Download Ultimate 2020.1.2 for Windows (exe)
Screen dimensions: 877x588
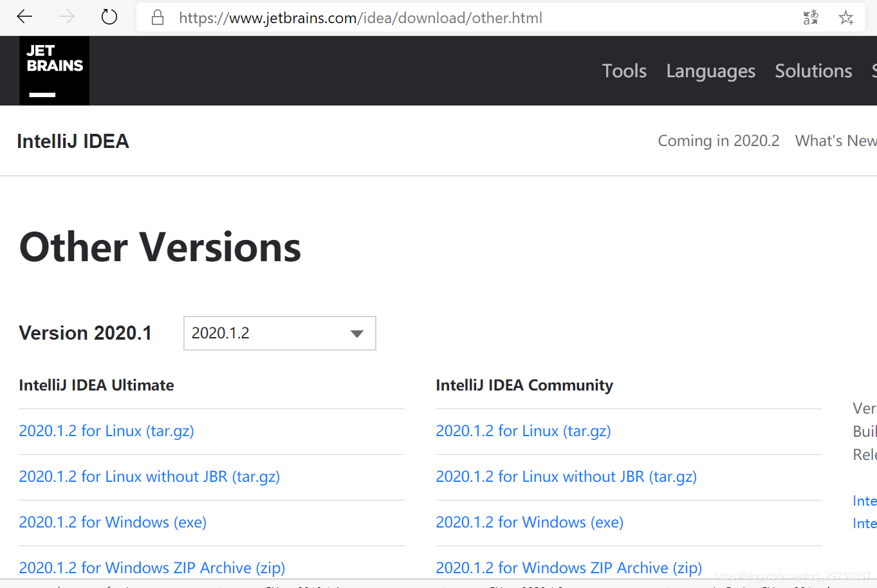(113, 522)
